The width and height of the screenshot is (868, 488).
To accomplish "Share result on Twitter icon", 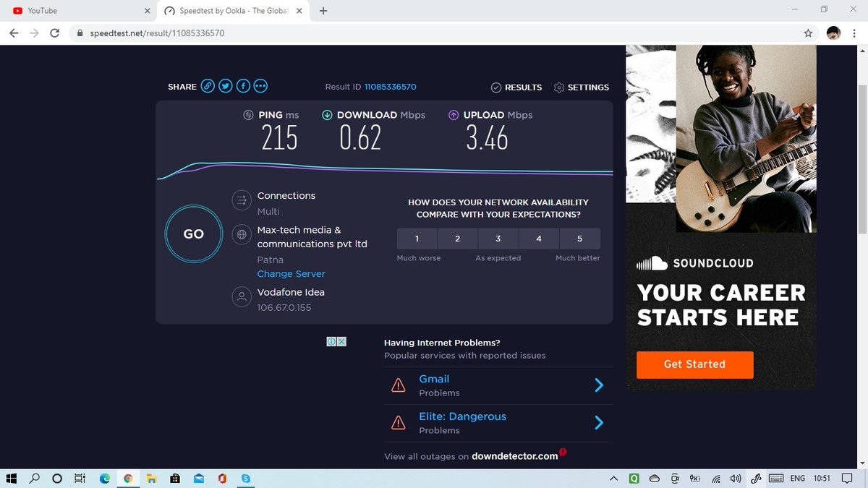I will click(226, 86).
